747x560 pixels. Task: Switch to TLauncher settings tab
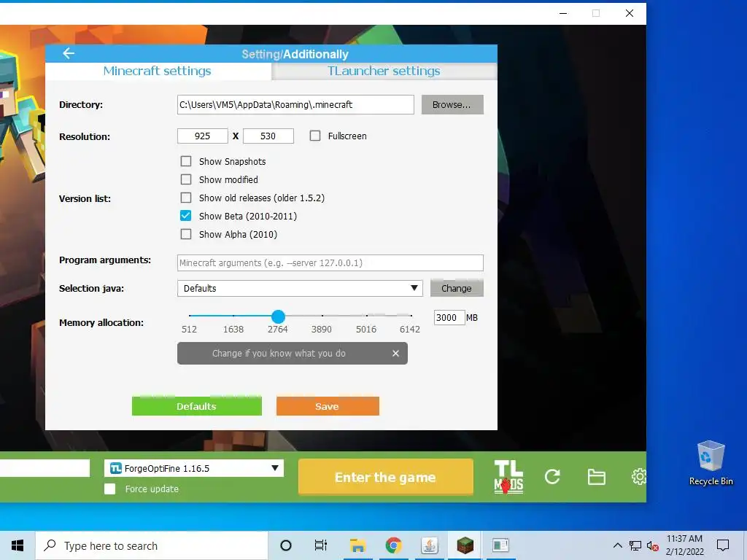click(x=384, y=71)
